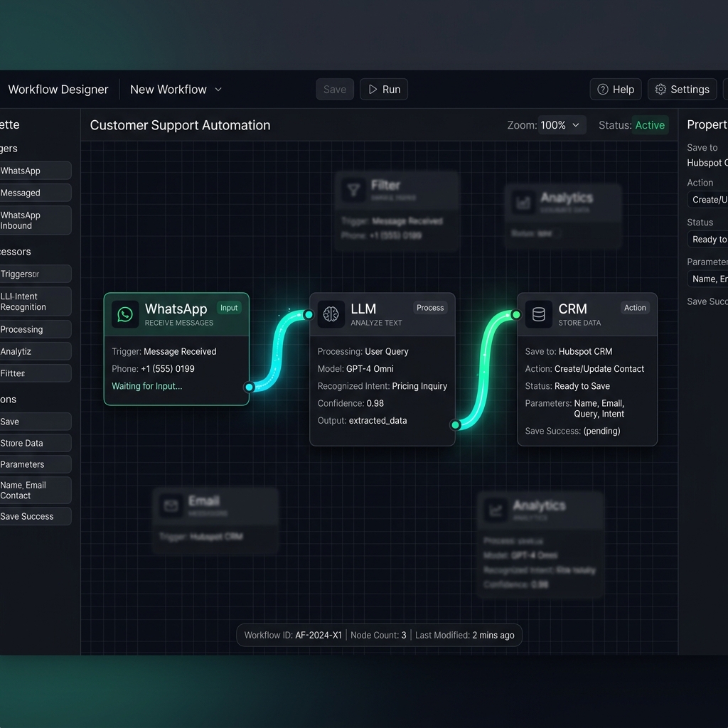This screenshot has height=728, width=728.
Task: Click the Save button
Action: (335, 89)
